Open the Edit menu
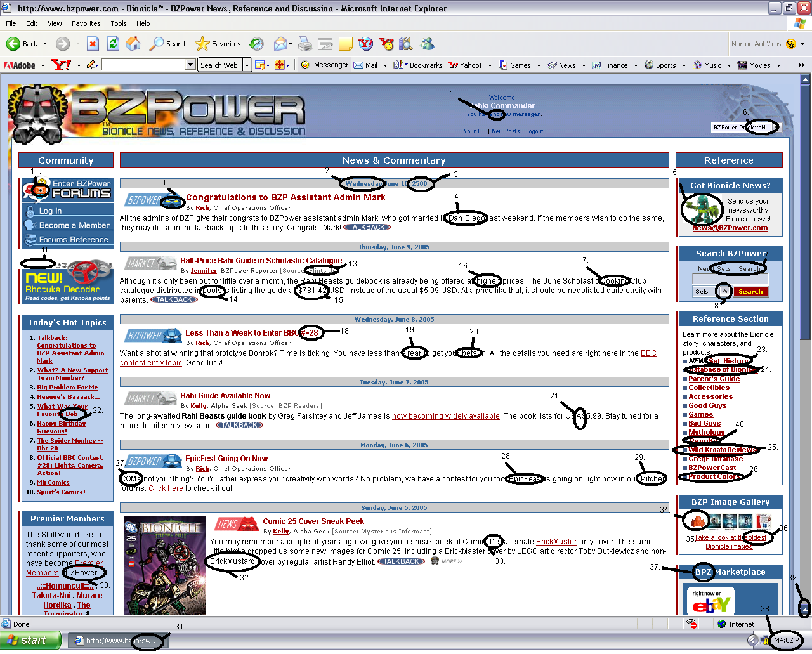The image size is (812, 654). click(x=32, y=23)
